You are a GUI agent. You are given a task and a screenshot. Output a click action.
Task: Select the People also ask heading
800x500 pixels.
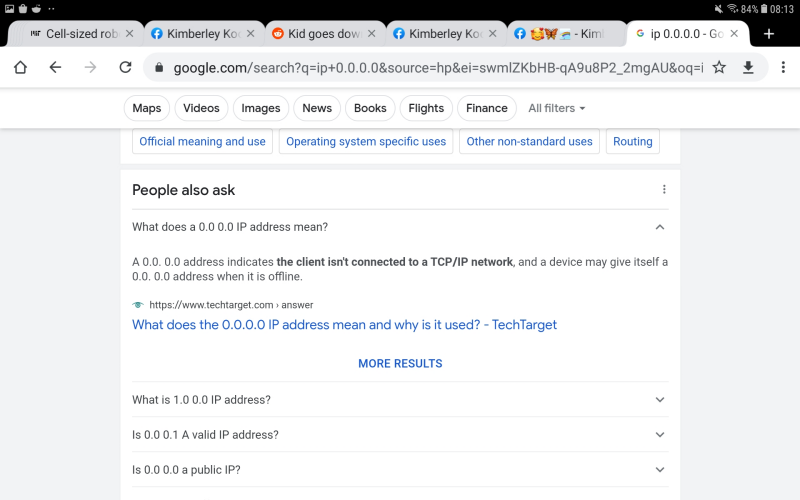click(x=183, y=190)
